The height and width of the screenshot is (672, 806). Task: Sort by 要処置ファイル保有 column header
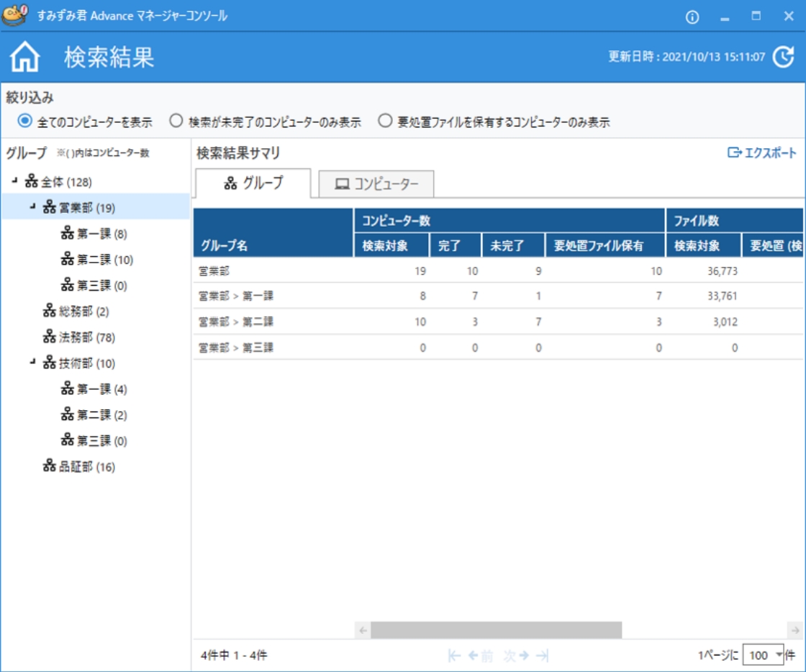[605, 245]
